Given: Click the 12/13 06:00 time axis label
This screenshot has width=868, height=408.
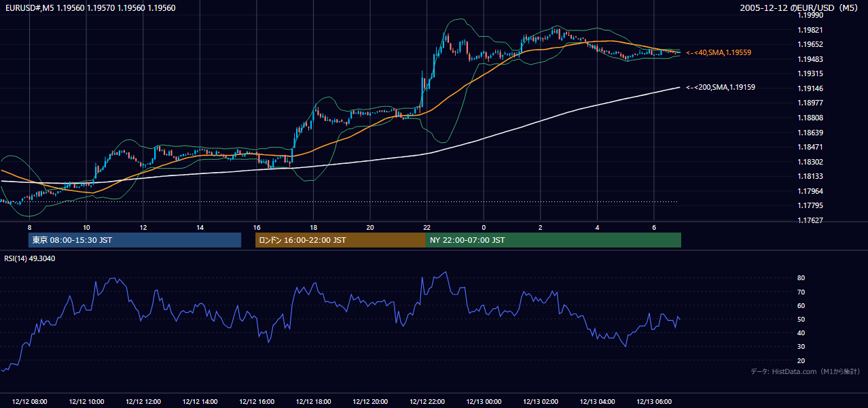Looking at the screenshot, I should tap(653, 402).
